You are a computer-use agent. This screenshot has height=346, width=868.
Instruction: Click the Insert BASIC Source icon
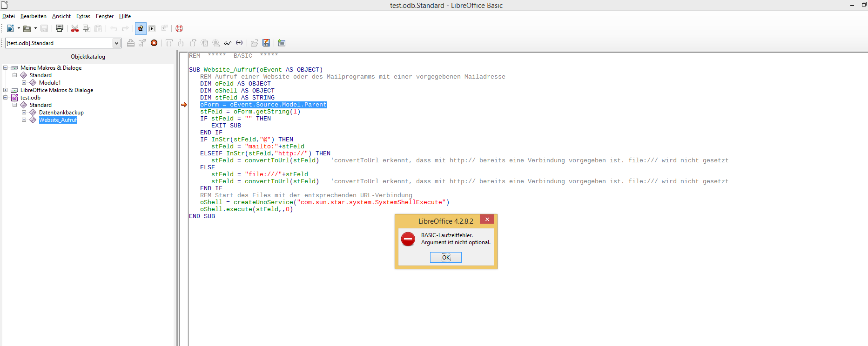255,43
